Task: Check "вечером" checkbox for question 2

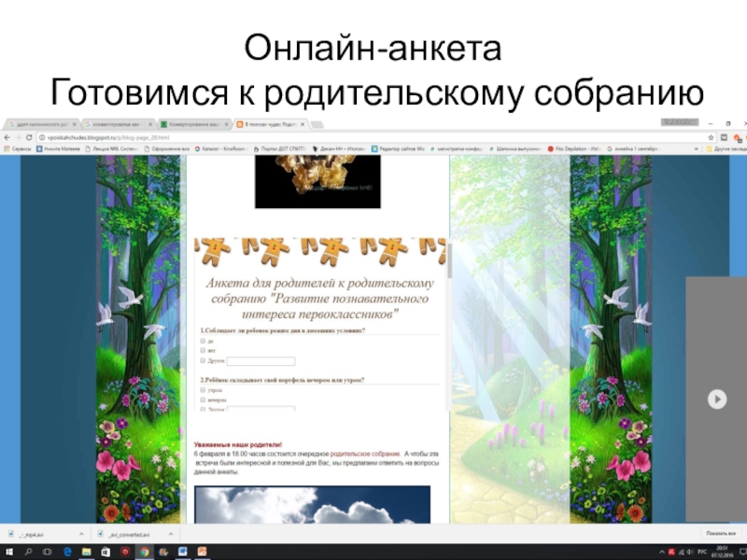Action: (x=203, y=400)
